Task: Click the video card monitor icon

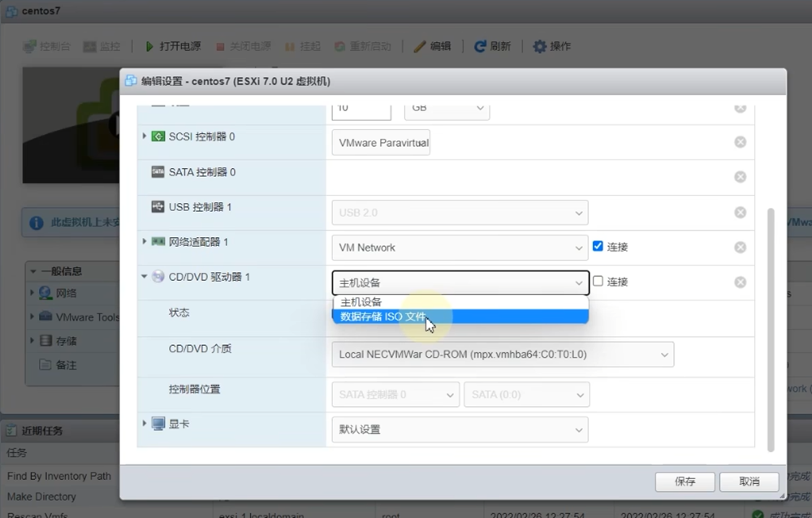Action: (x=158, y=423)
